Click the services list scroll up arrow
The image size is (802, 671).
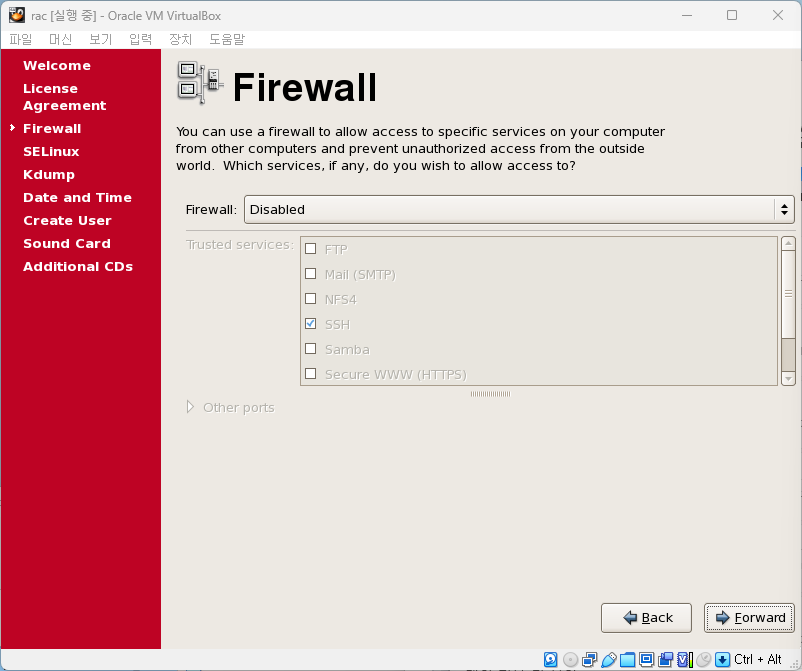pyautogui.click(x=788, y=243)
